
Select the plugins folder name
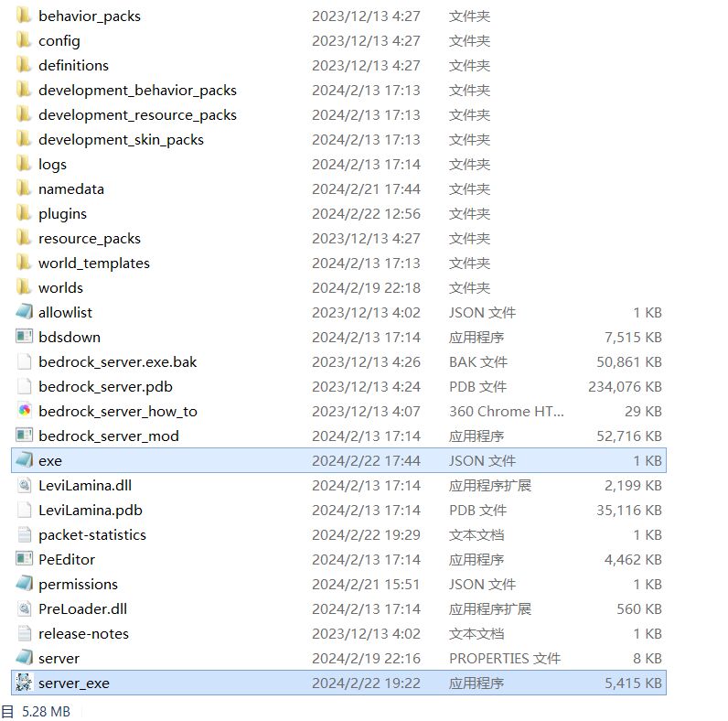click(x=62, y=214)
